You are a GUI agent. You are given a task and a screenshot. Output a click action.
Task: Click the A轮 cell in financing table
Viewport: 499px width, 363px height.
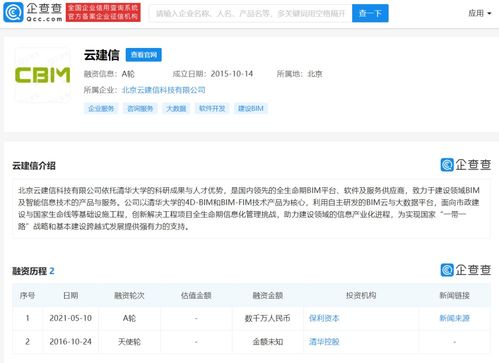click(129, 318)
